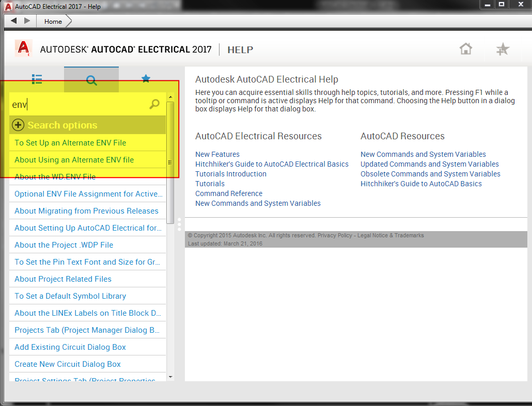532x406 pixels.
Task: Open the Favorites star tab
Action: pyautogui.click(x=146, y=79)
